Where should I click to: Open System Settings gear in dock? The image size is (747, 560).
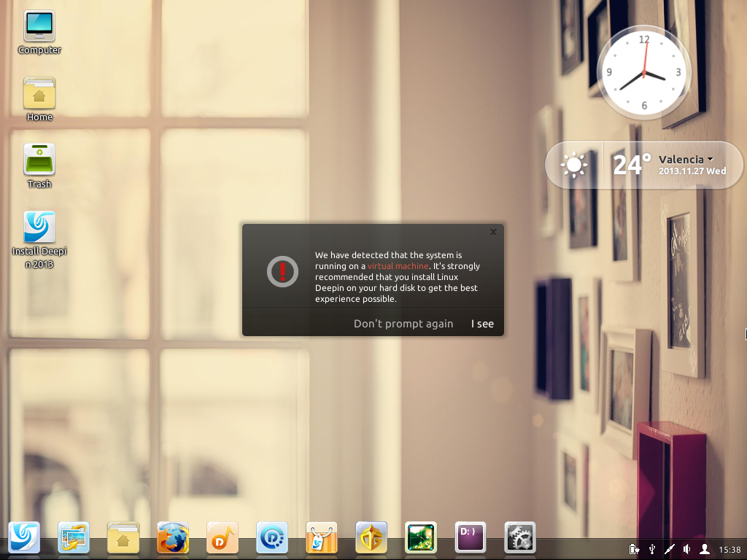(x=519, y=537)
